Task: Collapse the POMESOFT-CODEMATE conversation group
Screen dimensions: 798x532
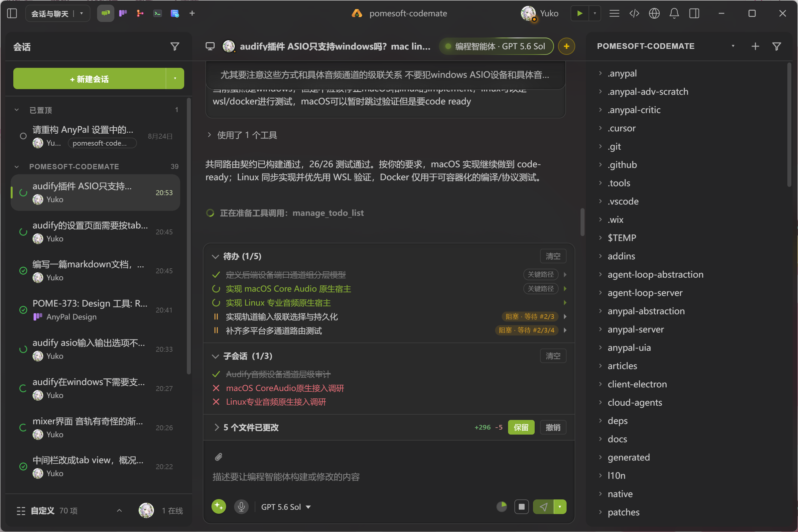Action: click(17, 167)
